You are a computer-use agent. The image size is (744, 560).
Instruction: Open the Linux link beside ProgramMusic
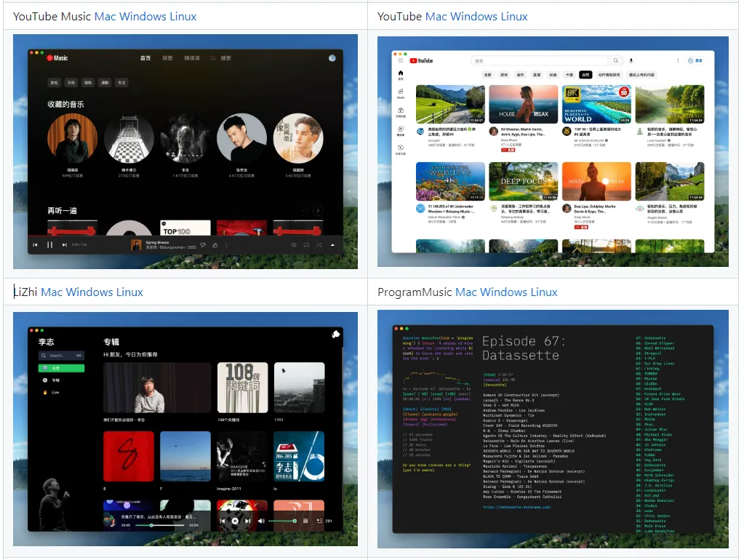pos(537,292)
